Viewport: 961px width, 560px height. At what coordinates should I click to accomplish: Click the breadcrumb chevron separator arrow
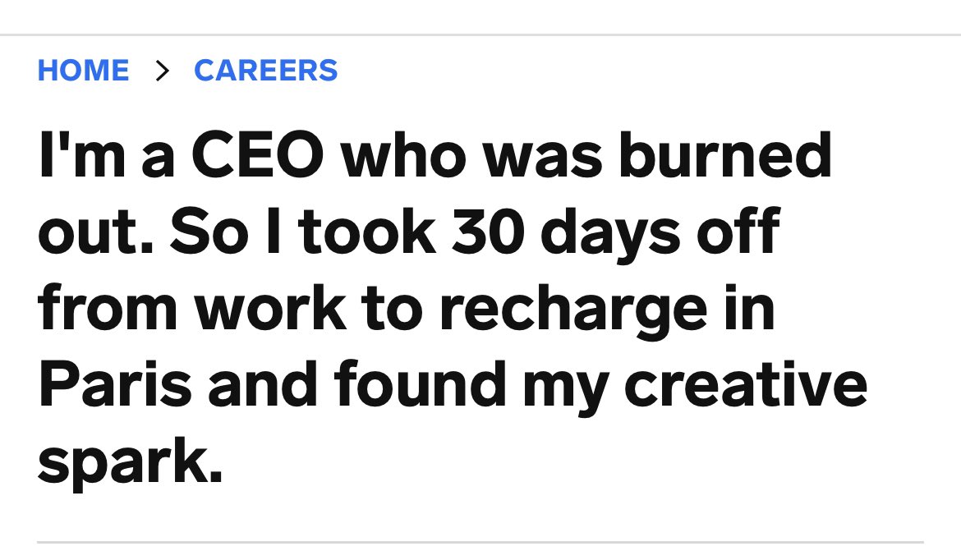pos(162,71)
